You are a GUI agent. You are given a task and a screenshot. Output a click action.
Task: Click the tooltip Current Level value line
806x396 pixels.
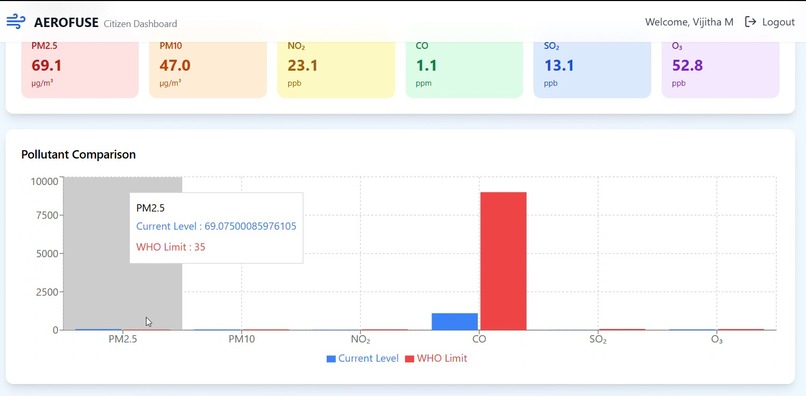coord(216,226)
